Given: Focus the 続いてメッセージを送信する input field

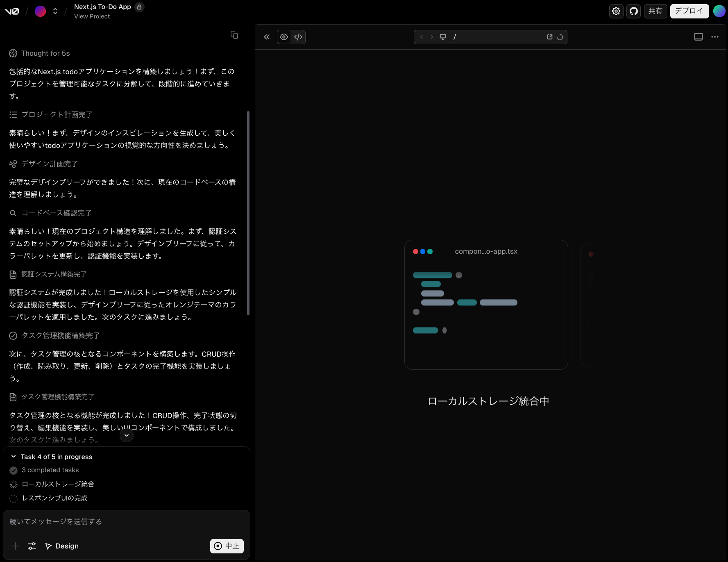Looking at the screenshot, I should click(x=127, y=521).
